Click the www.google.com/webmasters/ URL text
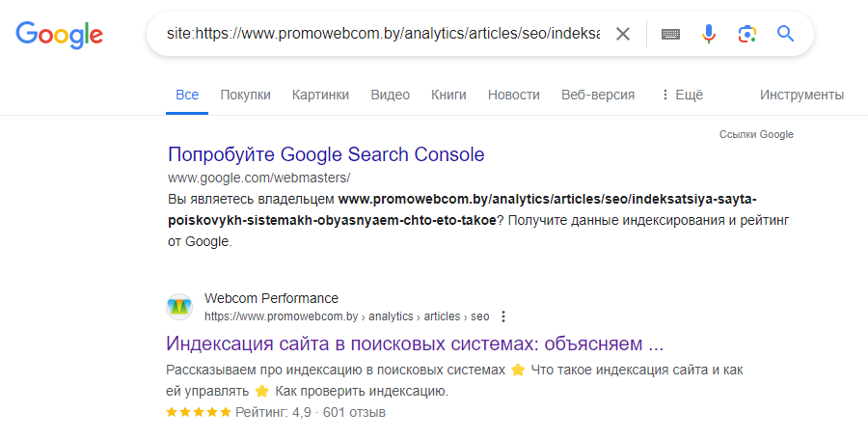868x440 pixels. coord(258,178)
